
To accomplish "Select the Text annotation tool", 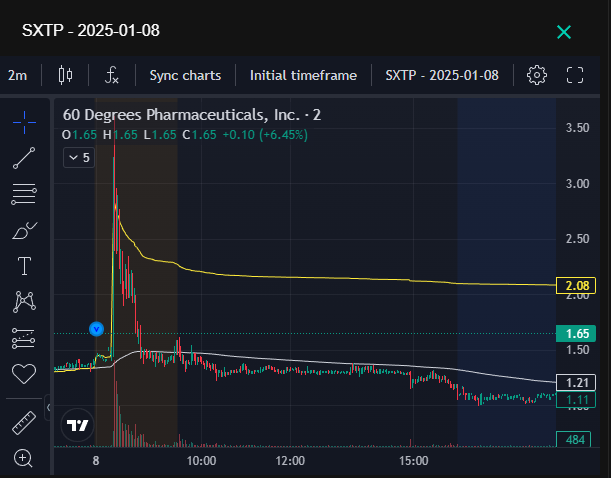I will (25, 266).
